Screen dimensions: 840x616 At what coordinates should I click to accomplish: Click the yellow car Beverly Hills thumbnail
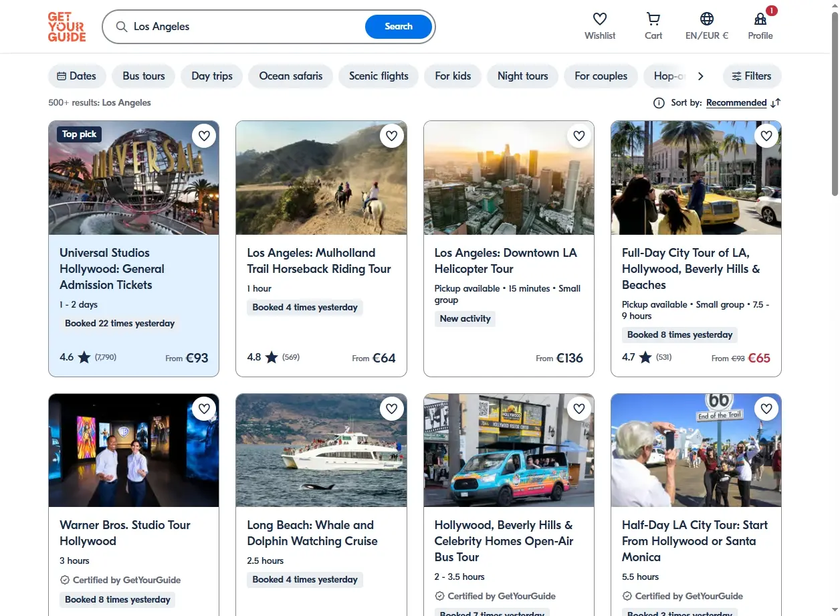tap(696, 178)
